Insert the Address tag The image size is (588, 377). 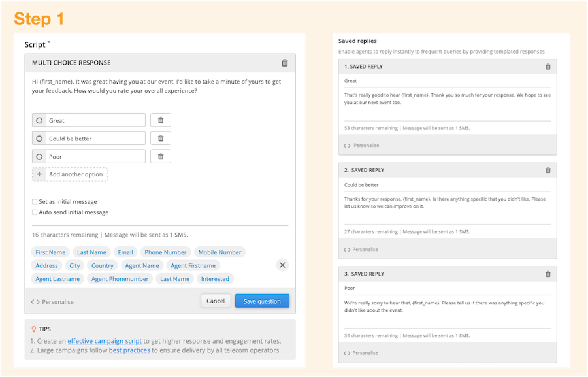(x=46, y=265)
